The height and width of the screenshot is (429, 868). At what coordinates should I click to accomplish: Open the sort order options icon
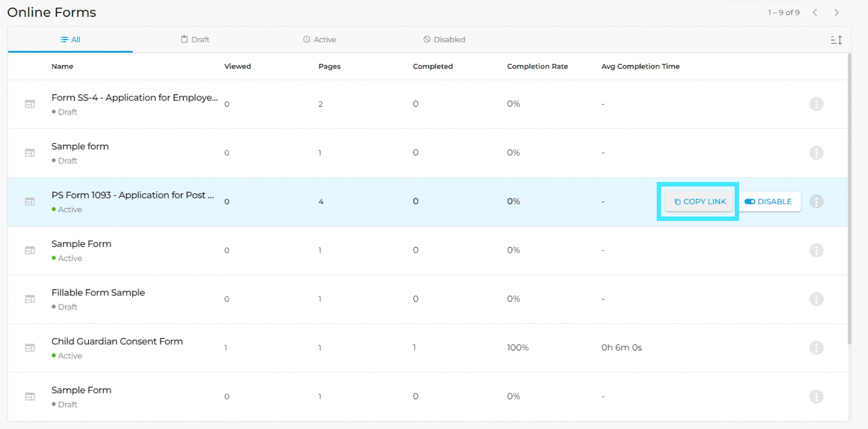[836, 40]
